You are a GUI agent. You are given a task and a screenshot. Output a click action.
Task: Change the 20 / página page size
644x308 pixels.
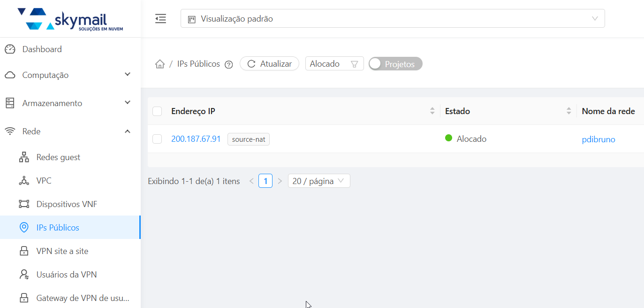click(x=318, y=181)
